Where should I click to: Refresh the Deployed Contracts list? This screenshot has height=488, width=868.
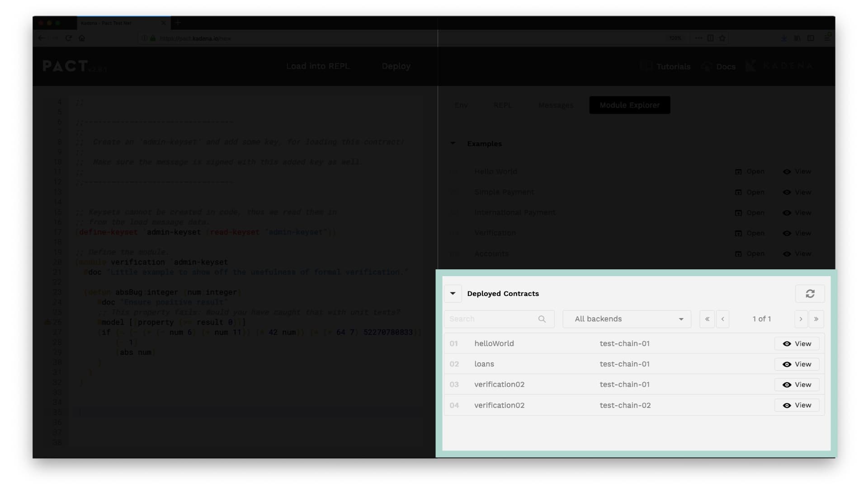click(810, 294)
